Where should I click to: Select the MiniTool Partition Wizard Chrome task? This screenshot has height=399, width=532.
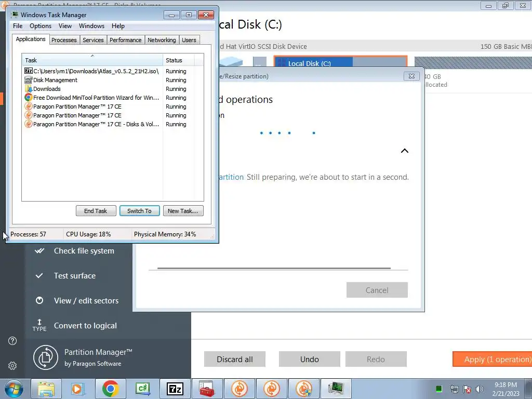click(113, 97)
